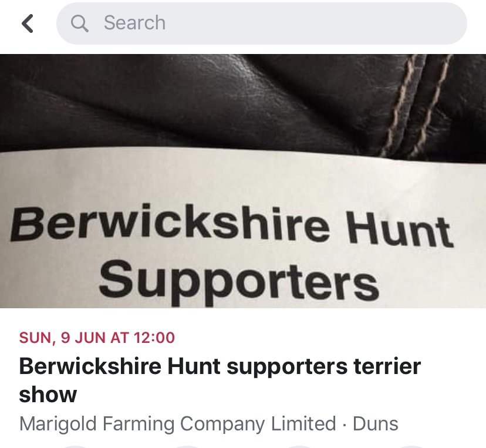Open the Berwickshire Hunt Supporters cover photo

click(x=243, y=181)
